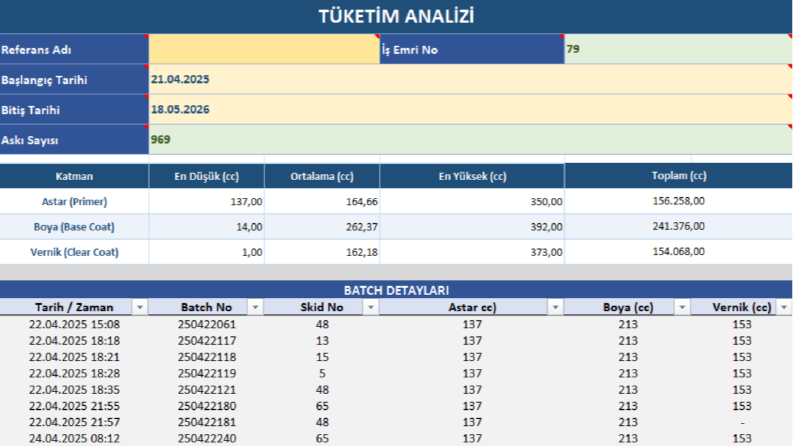Select the empty Referans Adı input cell
793x446 pixels.
pyautogui.click(x=264, y=49)
